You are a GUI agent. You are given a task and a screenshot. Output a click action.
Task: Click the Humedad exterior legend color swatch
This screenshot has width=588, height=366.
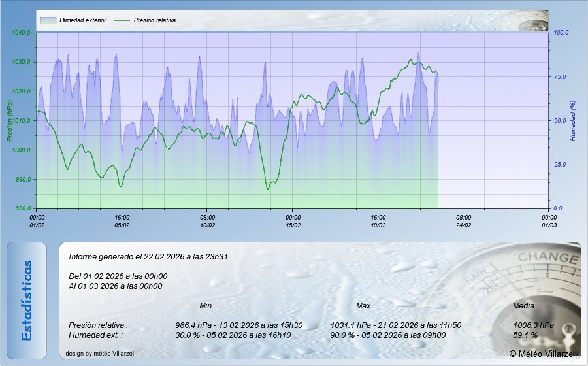click(48, 20)
